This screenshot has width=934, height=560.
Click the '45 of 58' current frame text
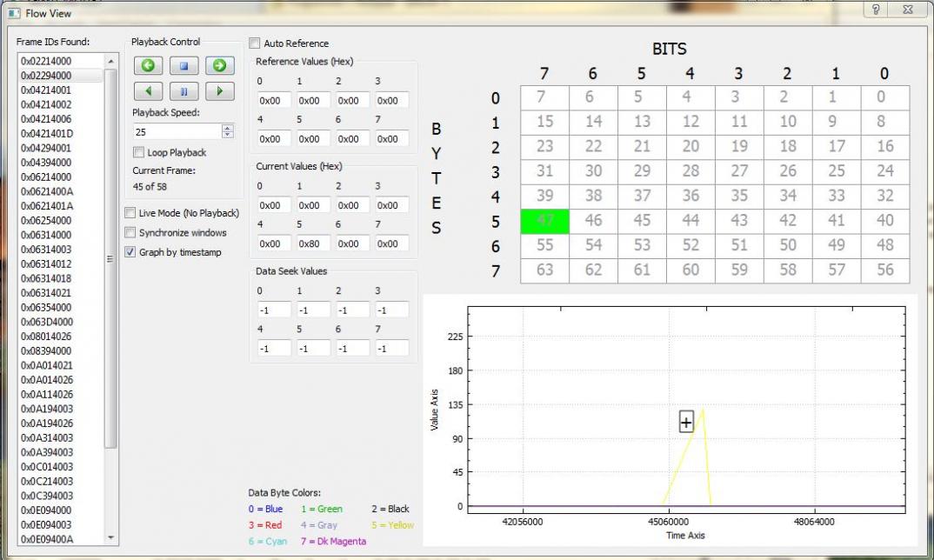(150, 186)
